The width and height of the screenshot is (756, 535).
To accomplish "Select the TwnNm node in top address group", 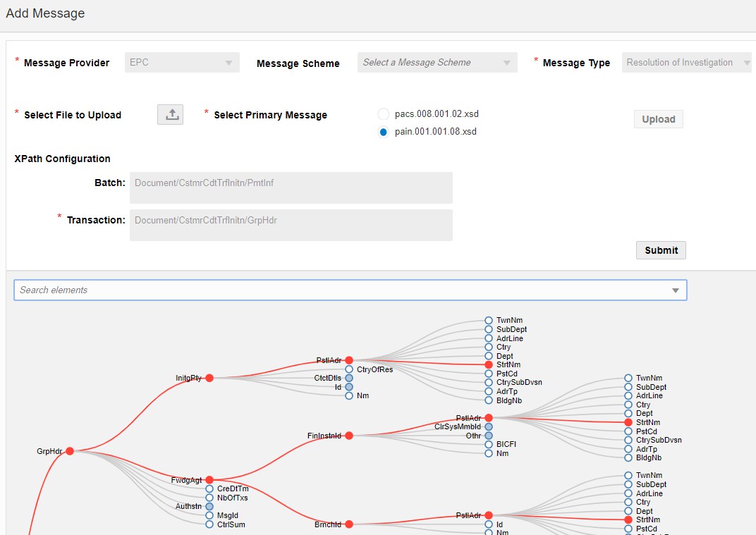I will click(x=489, y=320).
